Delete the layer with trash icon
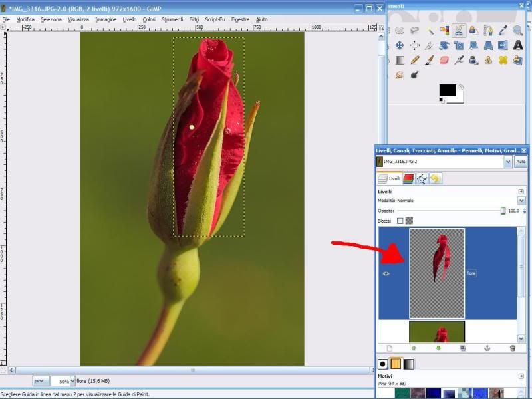Image resolution: width=532 pixels, height=399 pixels. point(512,348)
